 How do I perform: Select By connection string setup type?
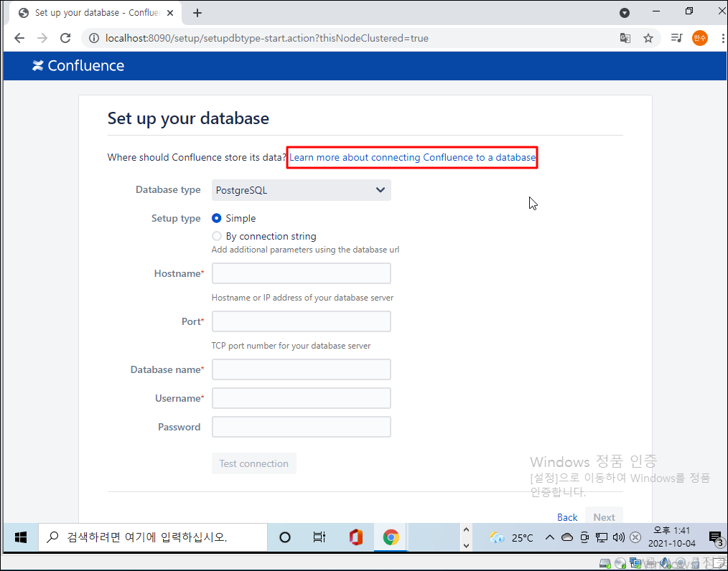point(216,236)
